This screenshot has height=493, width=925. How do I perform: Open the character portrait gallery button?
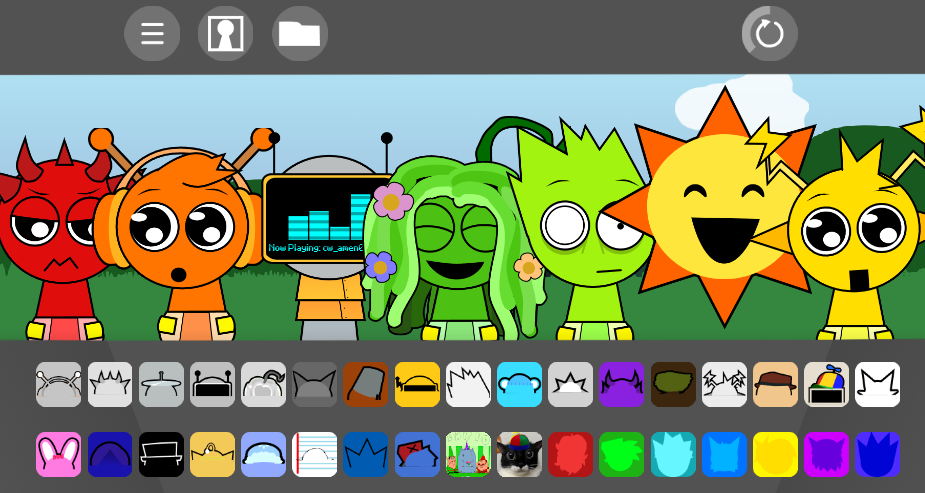(x=225, y=34)
